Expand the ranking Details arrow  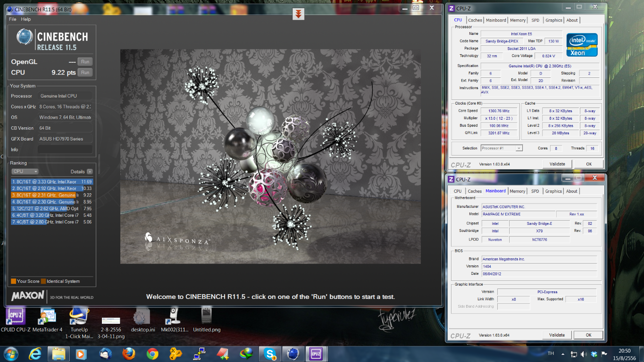coord(90,172)
